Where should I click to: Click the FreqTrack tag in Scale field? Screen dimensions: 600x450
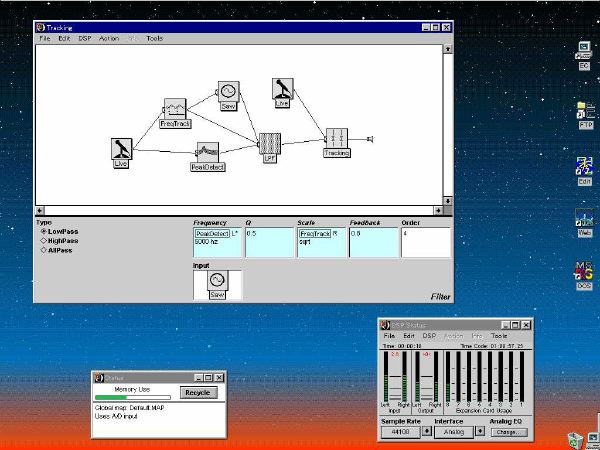(x=315, y=233)
